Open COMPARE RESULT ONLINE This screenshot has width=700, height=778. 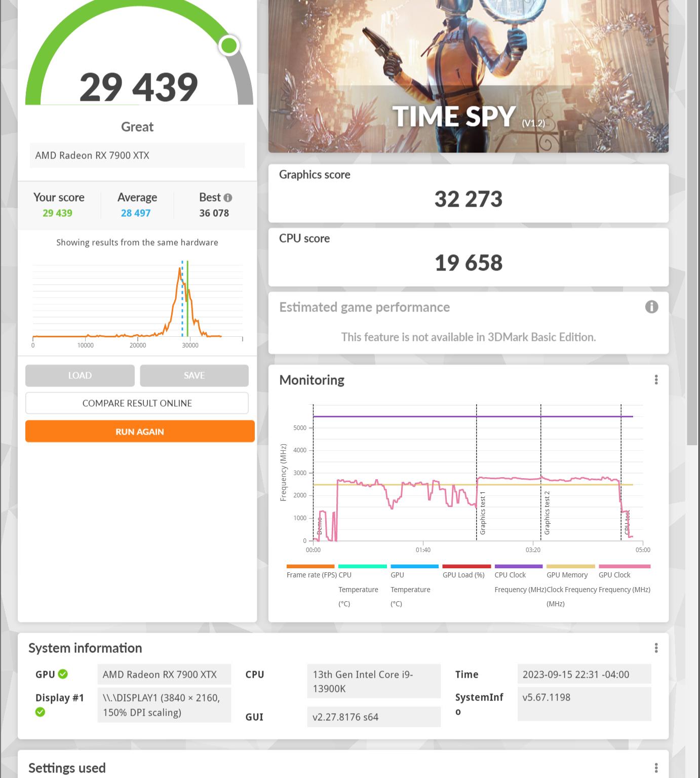coord(137,403)
